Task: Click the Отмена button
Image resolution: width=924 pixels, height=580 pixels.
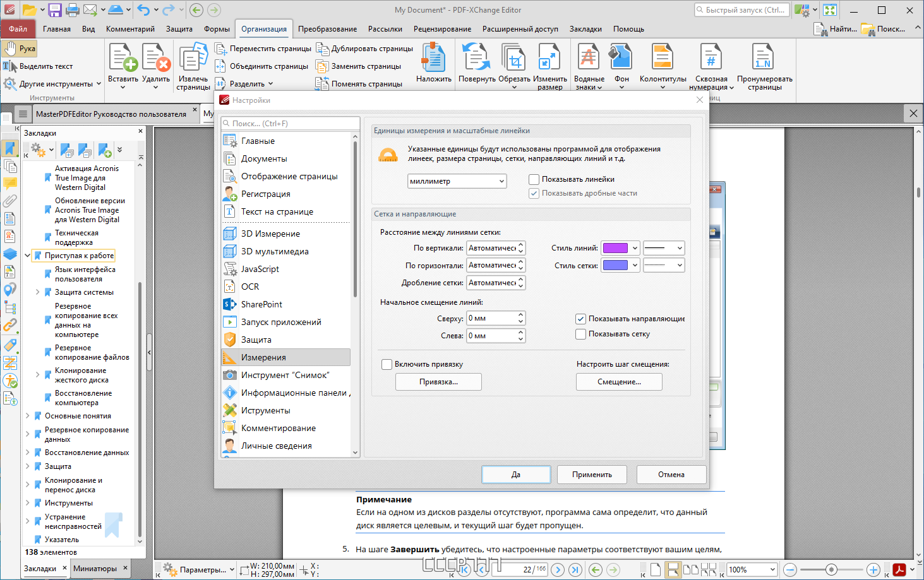Action: coord(671,475)
